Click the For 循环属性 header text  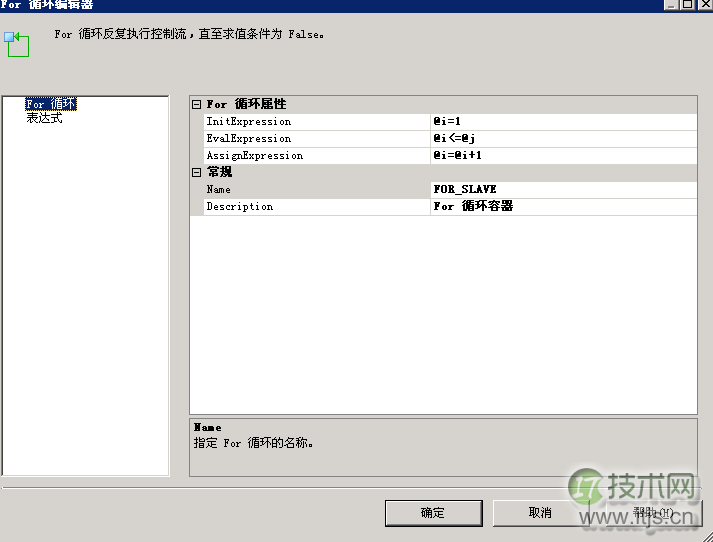(x=246, y=104)
